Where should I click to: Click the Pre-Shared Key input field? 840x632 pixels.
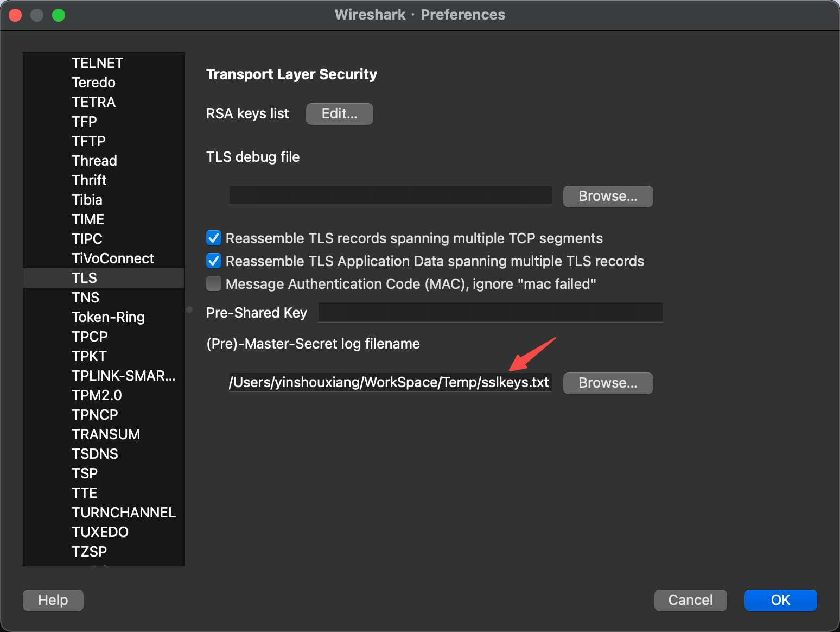coord(490,313)
